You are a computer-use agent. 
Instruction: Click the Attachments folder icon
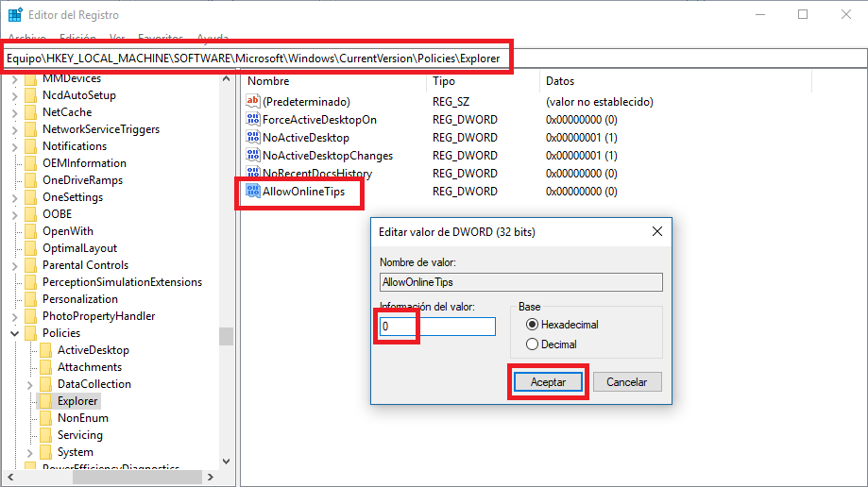(x=46, y=367)
